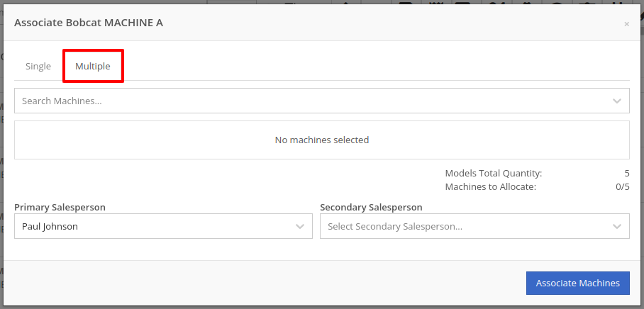Expand the Search Machines dropdown arrow
Screen dimensions: 644x309
[x=617, y=101]
